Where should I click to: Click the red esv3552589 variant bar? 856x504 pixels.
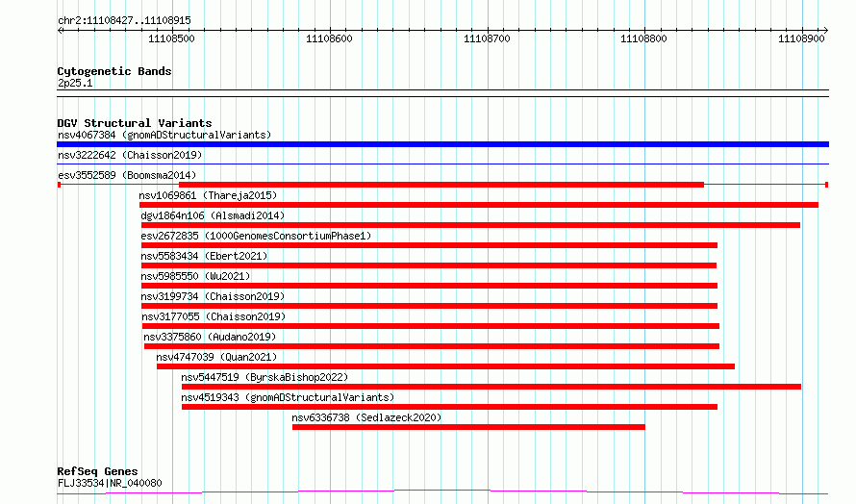[441, 185]
